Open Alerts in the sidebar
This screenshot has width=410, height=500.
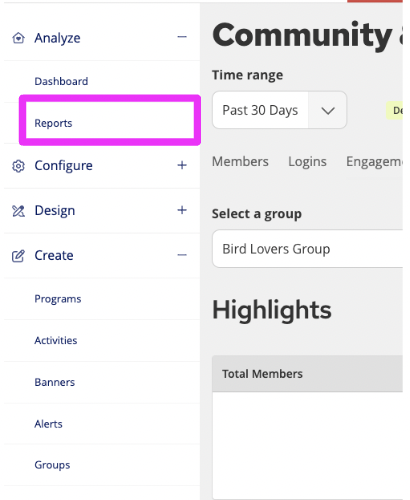(49, 424)
